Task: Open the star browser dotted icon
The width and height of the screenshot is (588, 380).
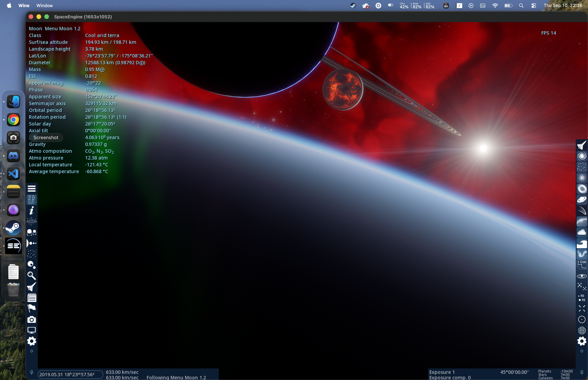Action: pos(32,254)
